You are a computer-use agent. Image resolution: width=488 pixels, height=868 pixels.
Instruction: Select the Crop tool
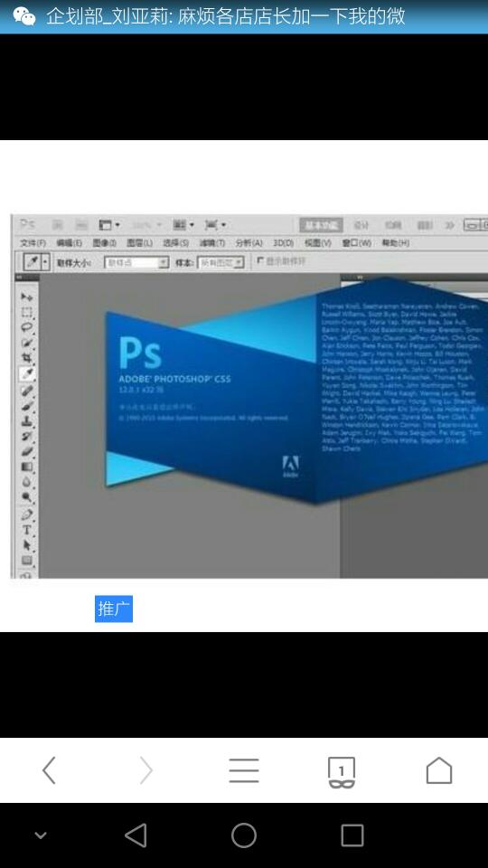coord(26,358)
